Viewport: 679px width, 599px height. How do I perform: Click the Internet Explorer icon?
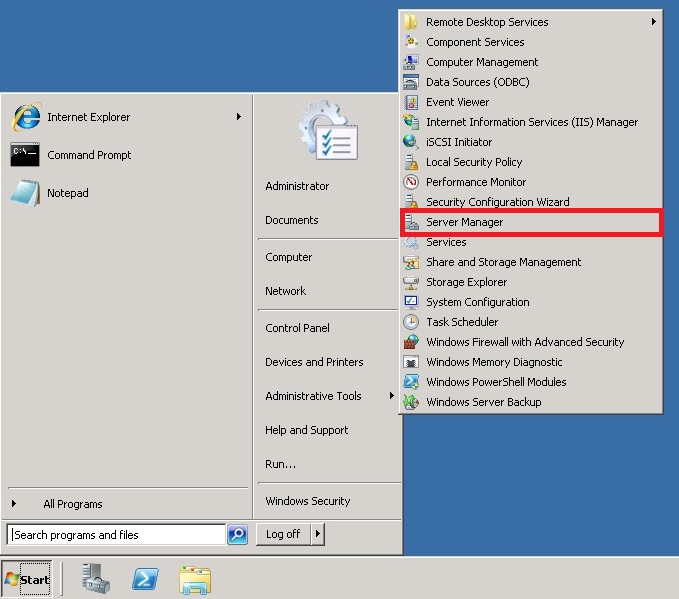pyautogui.click(x=26, y=117)
